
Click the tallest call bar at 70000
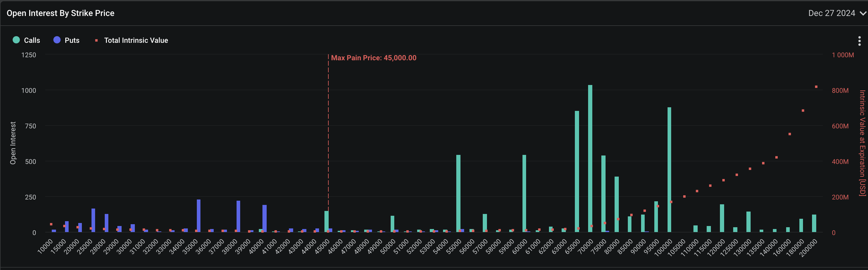tap(590, 159)
